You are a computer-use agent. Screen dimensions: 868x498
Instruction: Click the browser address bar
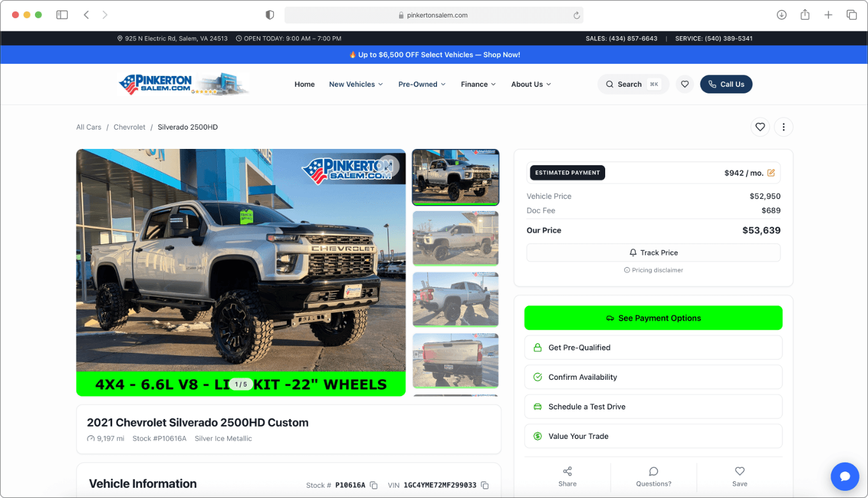[x=433, y=15]
